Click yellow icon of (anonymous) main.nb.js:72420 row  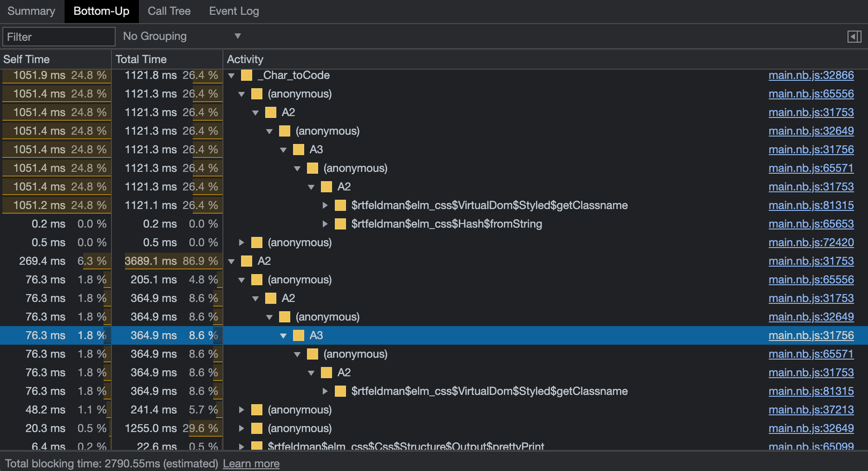pos(257,243)
